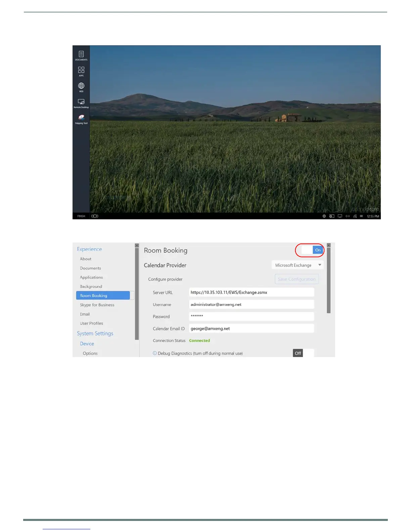Select About in the settings menu
This screenshot has width=411, height=532.
(x=86, y=259)
